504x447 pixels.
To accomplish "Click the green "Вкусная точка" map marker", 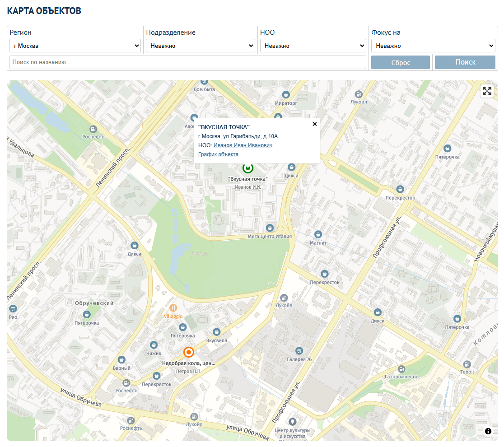I will tap(248, 168).
